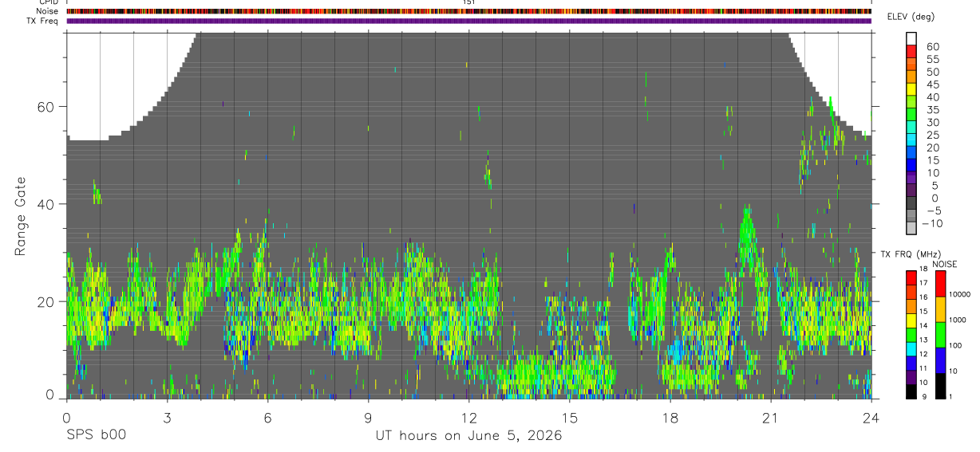
Task: Select the orange swatch on NOISE colorbar
Action: [x=940, y=309]
